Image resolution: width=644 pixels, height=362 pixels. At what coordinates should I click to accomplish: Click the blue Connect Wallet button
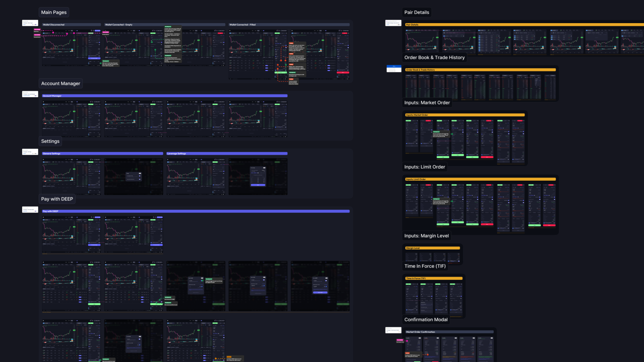(97, 31)
